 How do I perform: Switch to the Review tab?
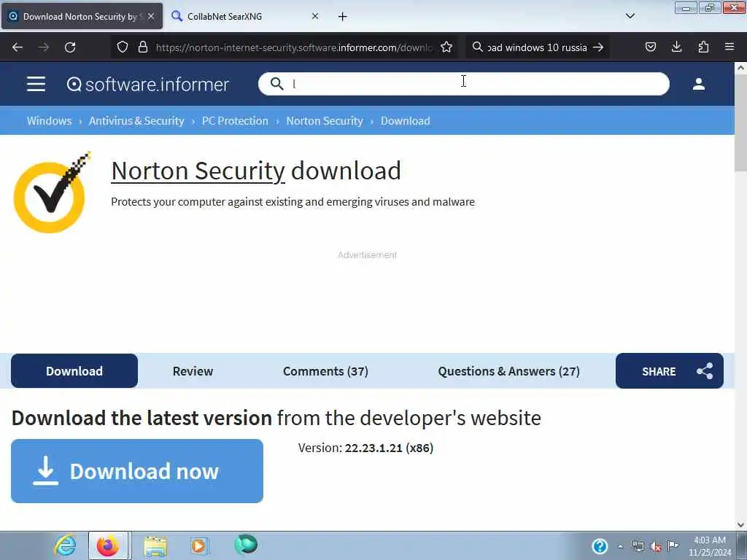click(x=193, y=371)
